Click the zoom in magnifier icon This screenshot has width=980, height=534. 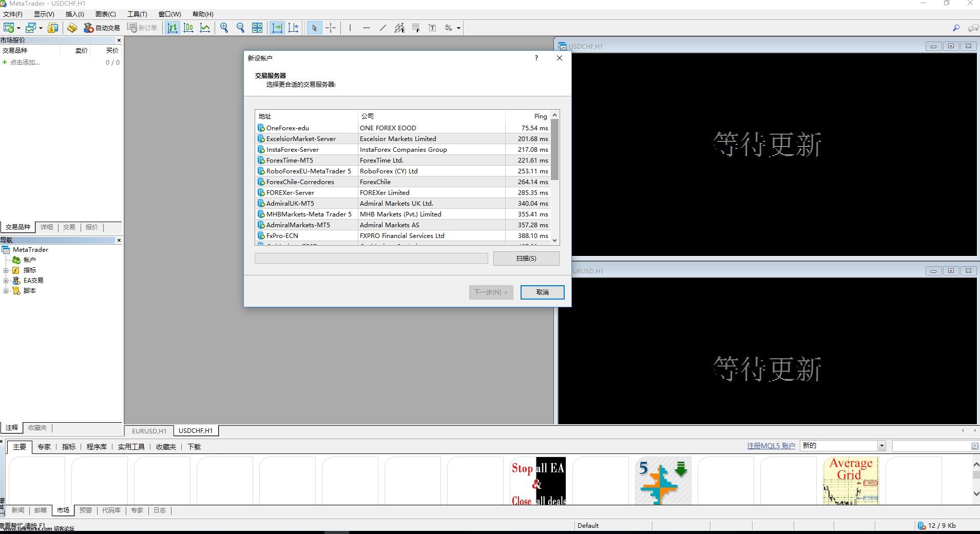[224, 28]
